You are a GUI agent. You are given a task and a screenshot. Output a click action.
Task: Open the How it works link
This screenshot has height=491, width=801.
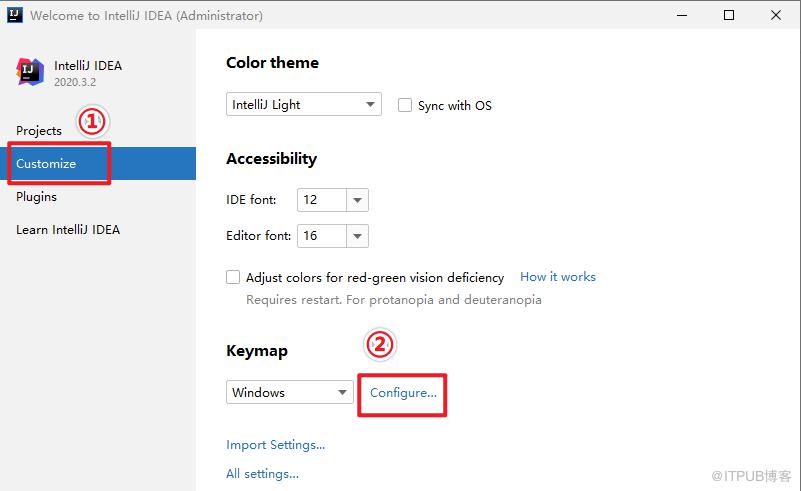558,276
